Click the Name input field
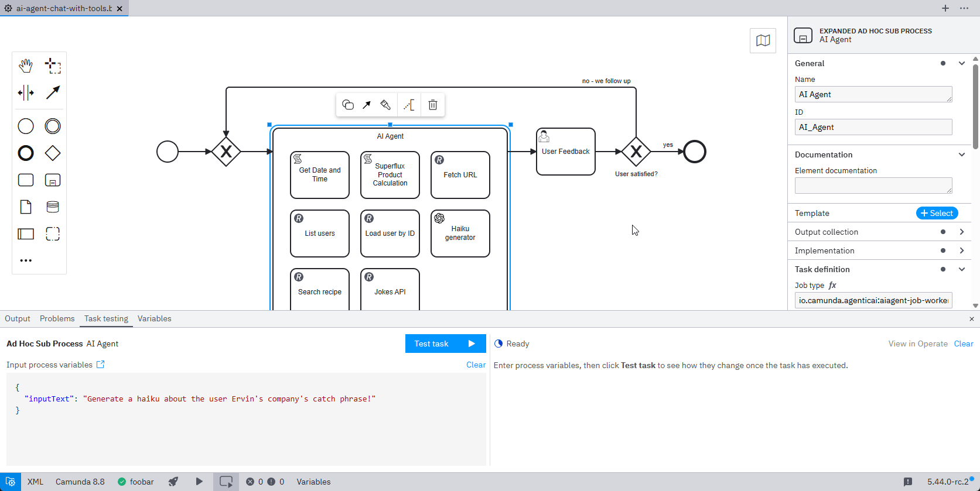 pos(873,94)
